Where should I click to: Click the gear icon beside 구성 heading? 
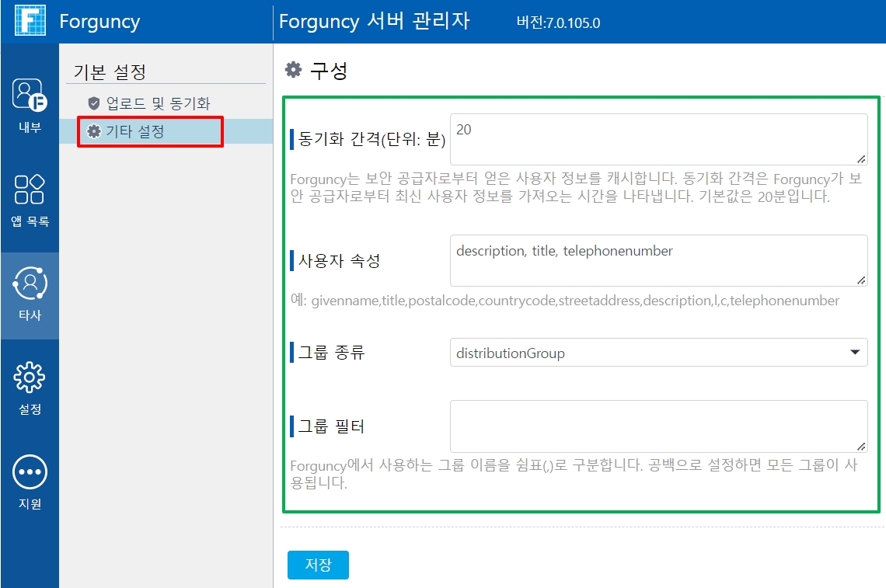[293, 71]
